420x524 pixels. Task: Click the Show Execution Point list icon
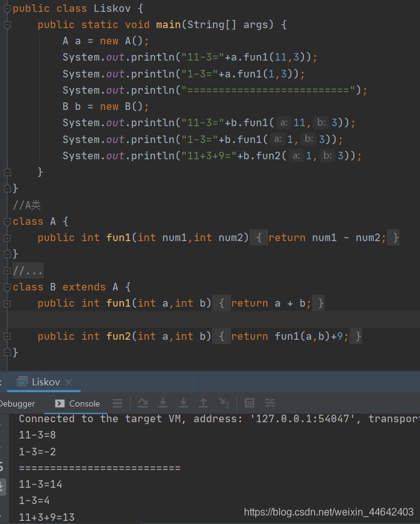point(117,403)
